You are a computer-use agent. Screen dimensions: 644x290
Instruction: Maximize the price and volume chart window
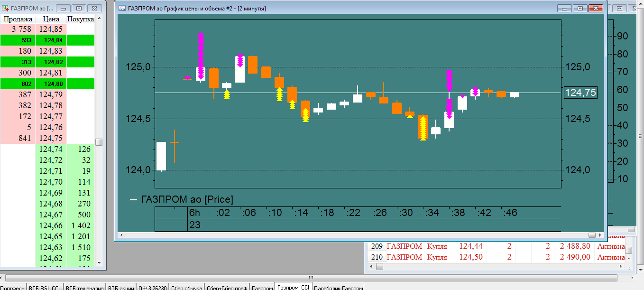[580, 8]
